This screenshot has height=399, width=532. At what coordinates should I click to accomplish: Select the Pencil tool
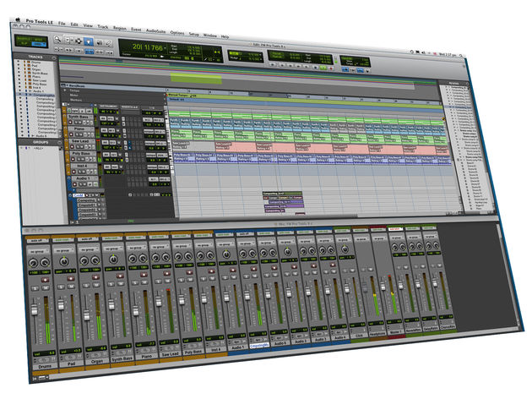[x=108, y=43]
